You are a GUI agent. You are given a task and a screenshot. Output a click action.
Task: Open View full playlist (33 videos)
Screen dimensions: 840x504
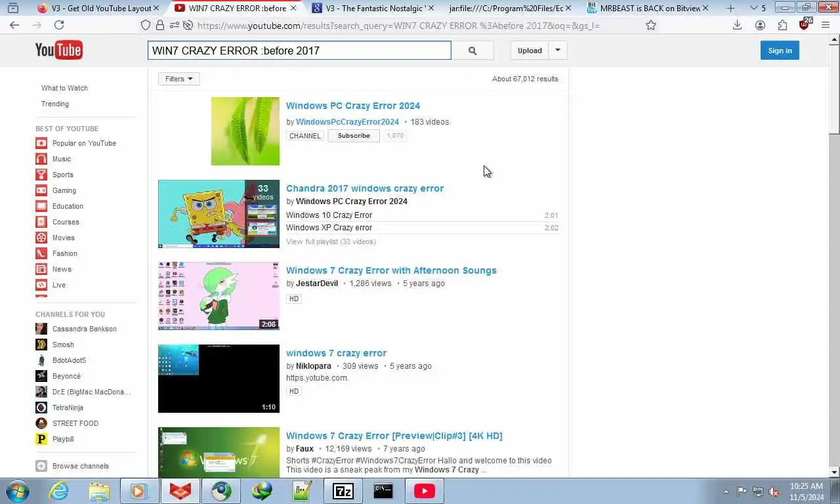tap(331, 241)
